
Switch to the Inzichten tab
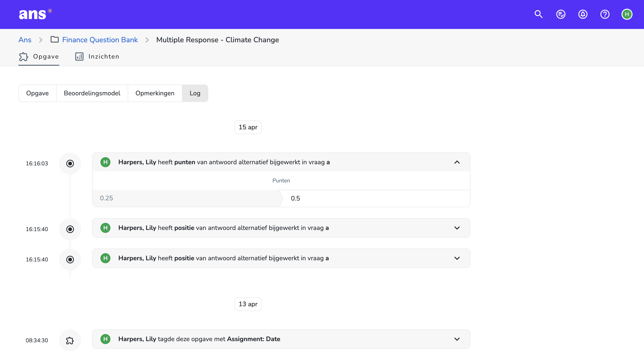(97, 57)
